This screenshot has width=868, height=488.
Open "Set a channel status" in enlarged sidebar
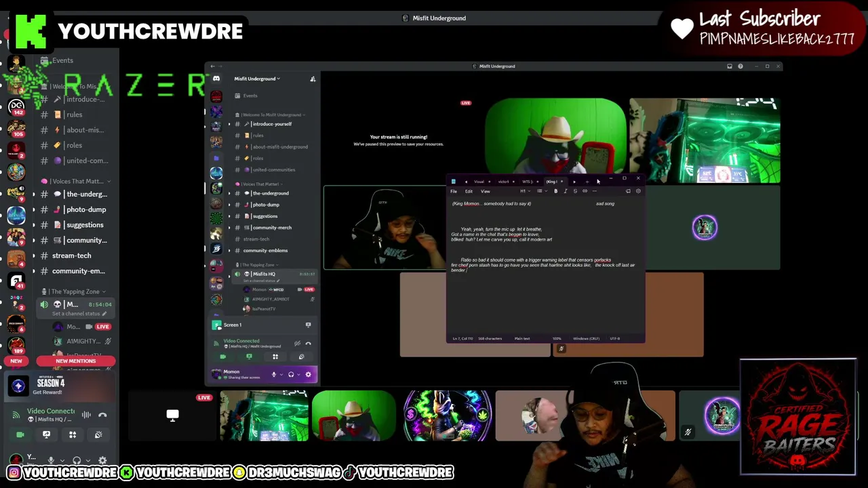point(79,314)
